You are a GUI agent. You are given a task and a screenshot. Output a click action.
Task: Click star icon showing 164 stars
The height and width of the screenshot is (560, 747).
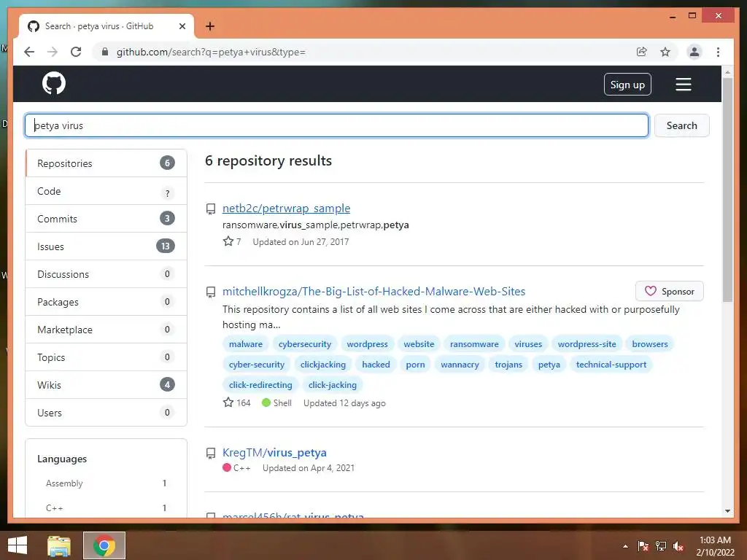point(228,402)
